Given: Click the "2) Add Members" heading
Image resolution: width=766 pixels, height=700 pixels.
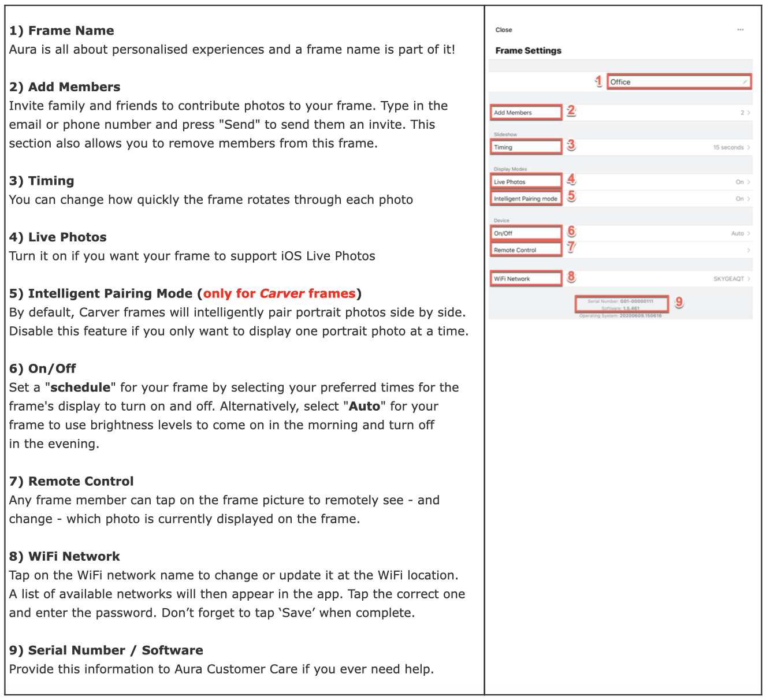Looking at the screenshot, I should (65, 87).
